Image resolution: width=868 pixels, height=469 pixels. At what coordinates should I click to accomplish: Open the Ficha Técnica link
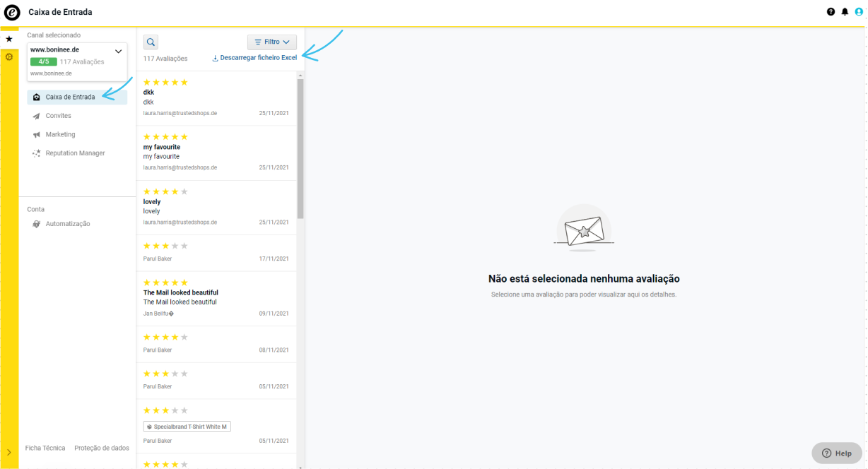(x=45, y=448)
